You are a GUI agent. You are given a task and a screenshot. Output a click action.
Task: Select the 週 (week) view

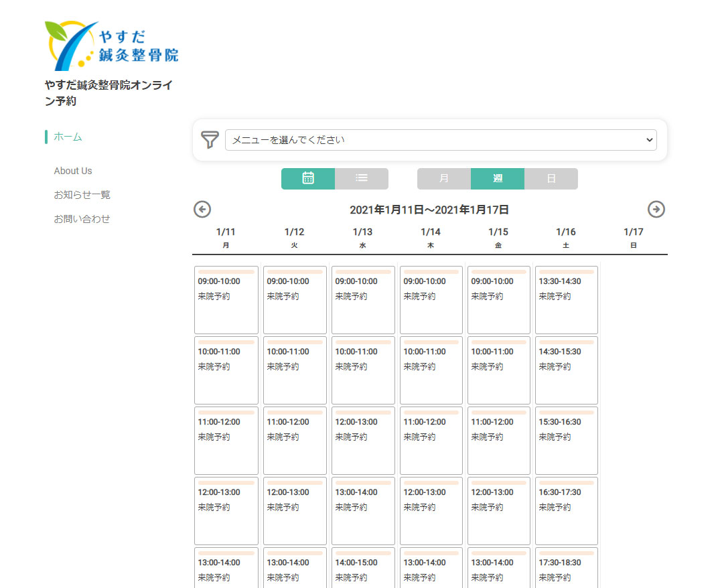pos(498,179)
